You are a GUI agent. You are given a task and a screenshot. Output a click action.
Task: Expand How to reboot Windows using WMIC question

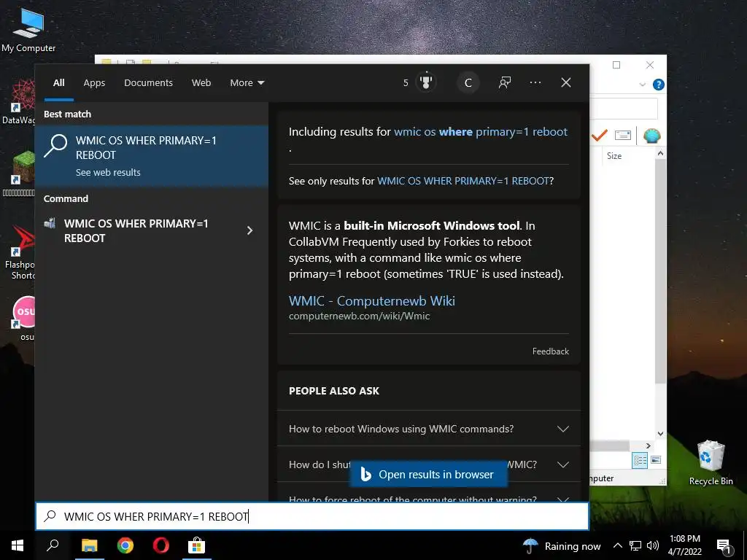(x=428, y=429)
